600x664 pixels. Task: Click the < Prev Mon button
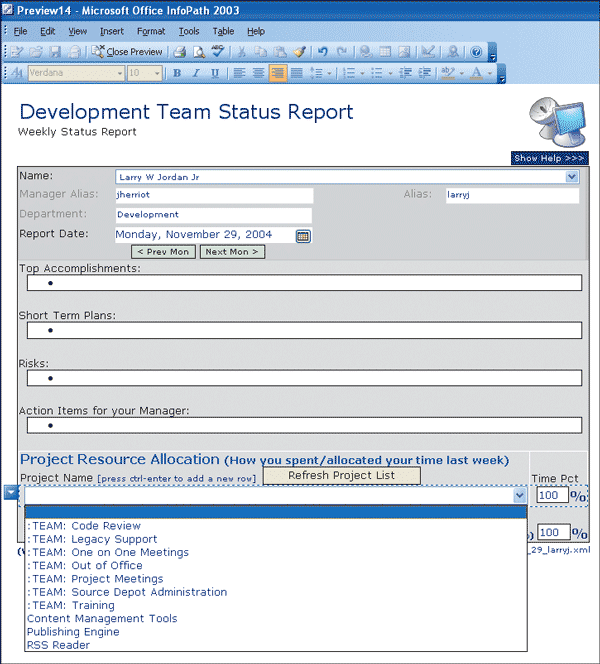tap(163, 252)
